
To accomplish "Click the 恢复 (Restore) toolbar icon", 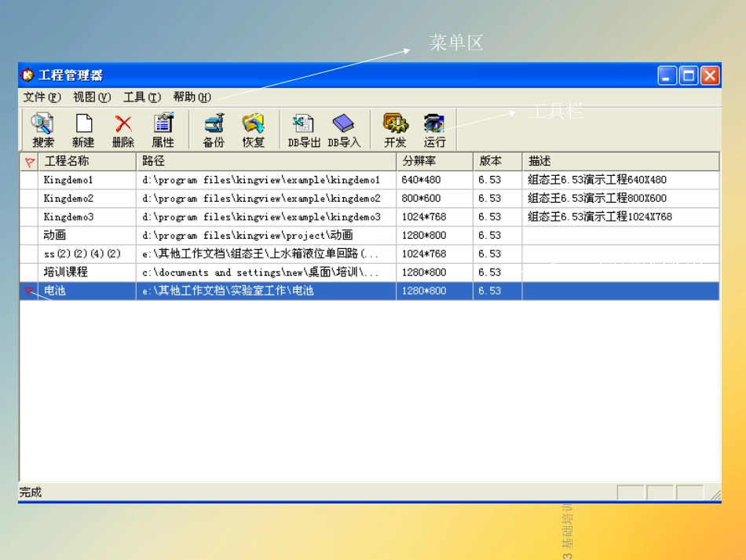I will point(254,130).
